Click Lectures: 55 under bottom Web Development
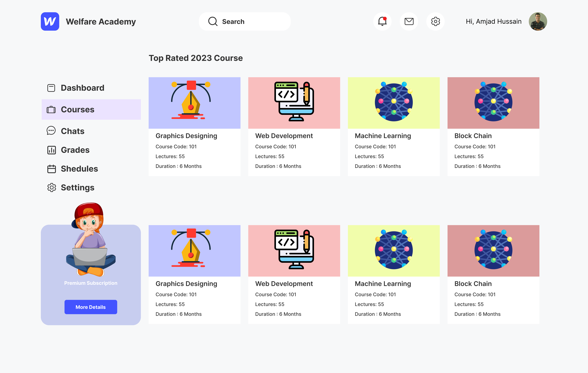 tap(270, 304)
